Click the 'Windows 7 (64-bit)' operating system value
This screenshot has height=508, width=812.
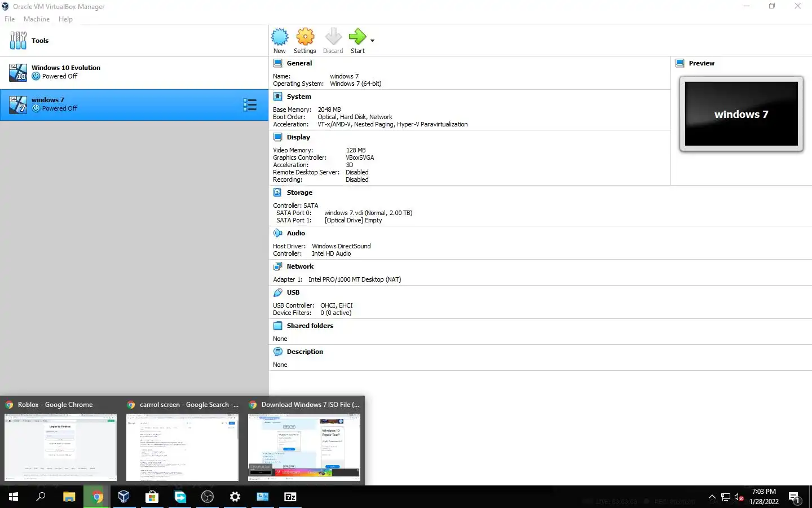tap(356, 84)
